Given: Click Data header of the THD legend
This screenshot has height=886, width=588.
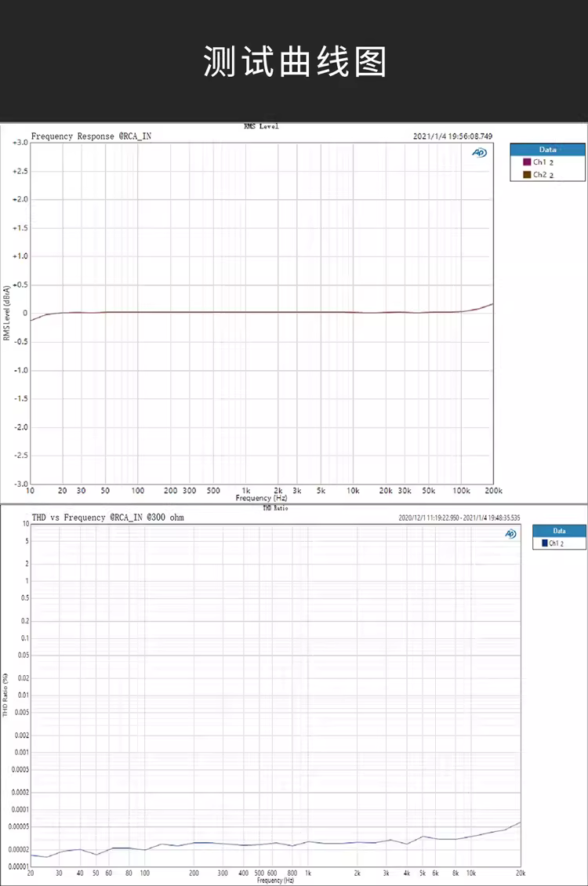Looking at the screenshot, I should (x=559, y=531).
